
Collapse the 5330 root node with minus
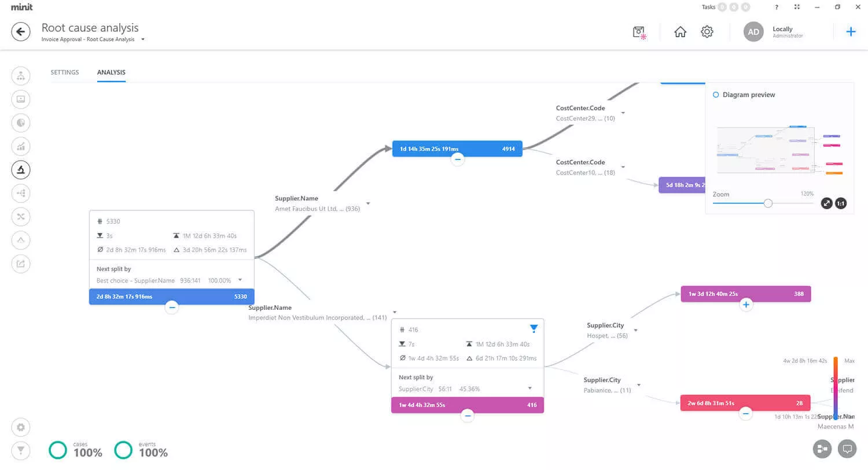[172, 308]
